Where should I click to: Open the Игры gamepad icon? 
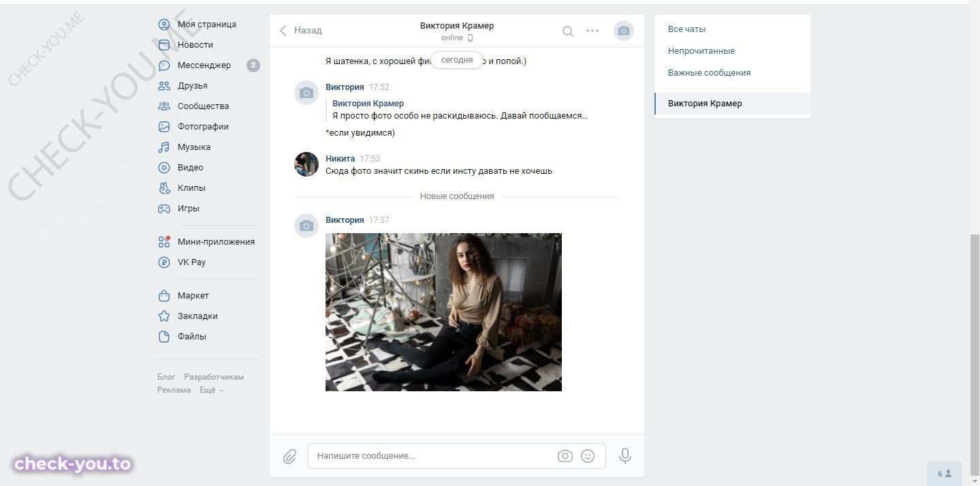point(163,209)
